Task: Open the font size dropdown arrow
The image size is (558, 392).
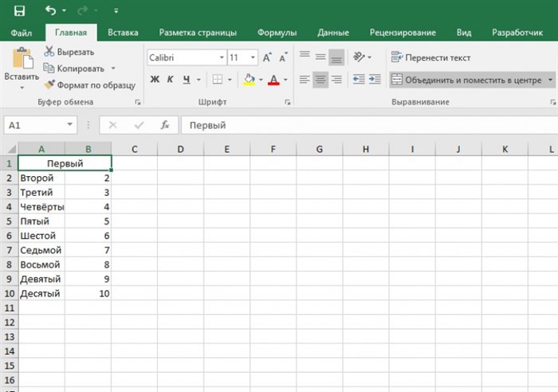Action: coord(253,57)
